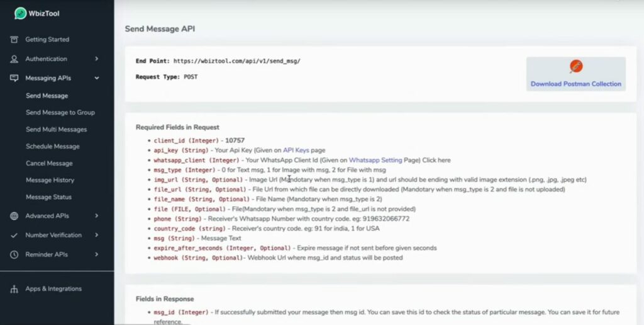Click the Request Type POST text
The image size is (644, 325).
tap(167, 77)
